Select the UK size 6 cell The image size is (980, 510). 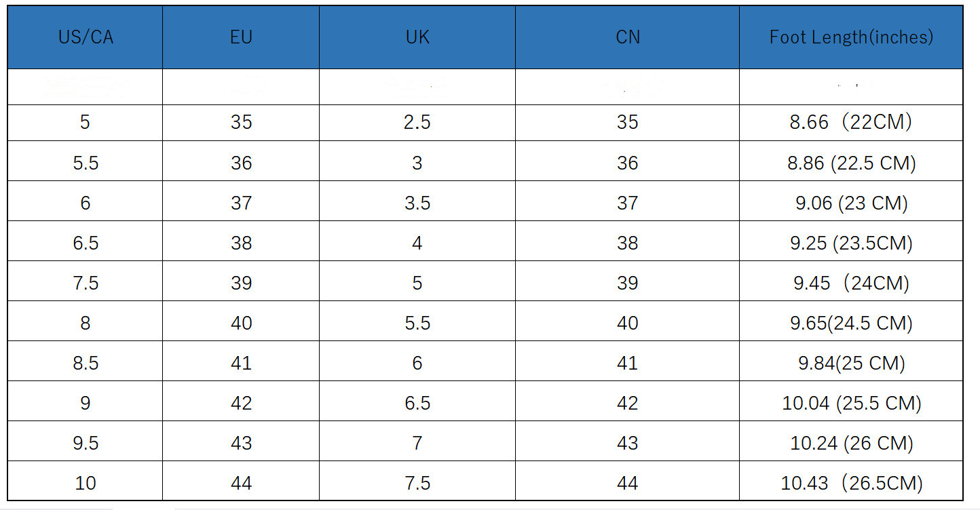tap(417, 363)
